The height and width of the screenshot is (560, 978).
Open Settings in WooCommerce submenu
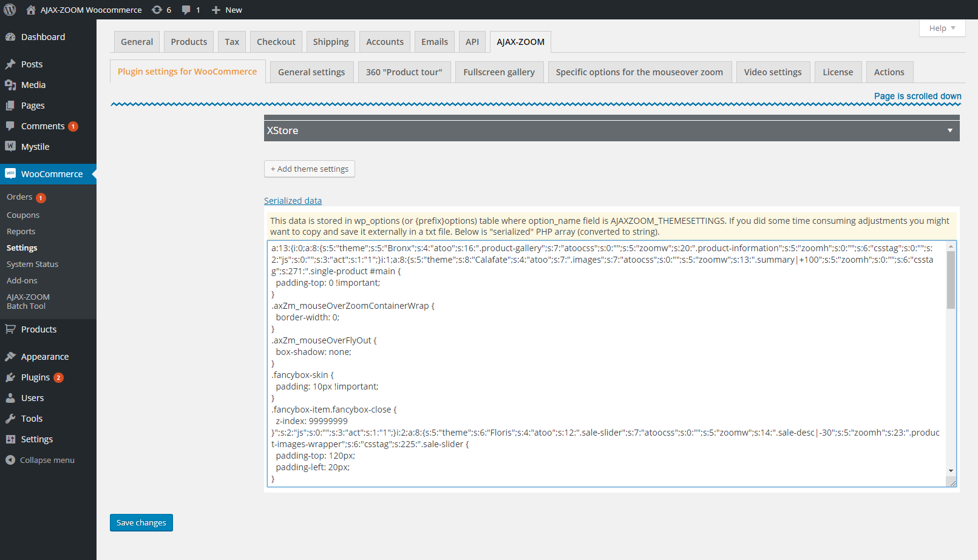coord(22,248)
